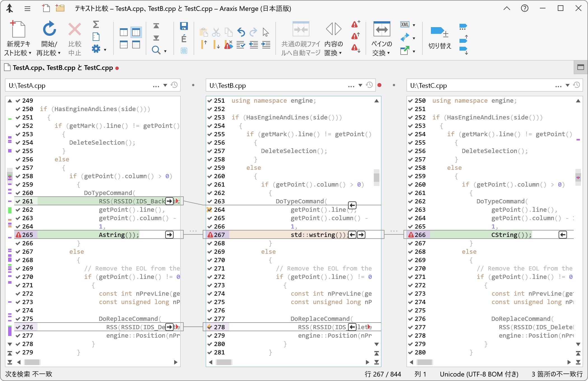Click the save file floppy disk icon
Screen dimensions: 588x381
point(184,26)
